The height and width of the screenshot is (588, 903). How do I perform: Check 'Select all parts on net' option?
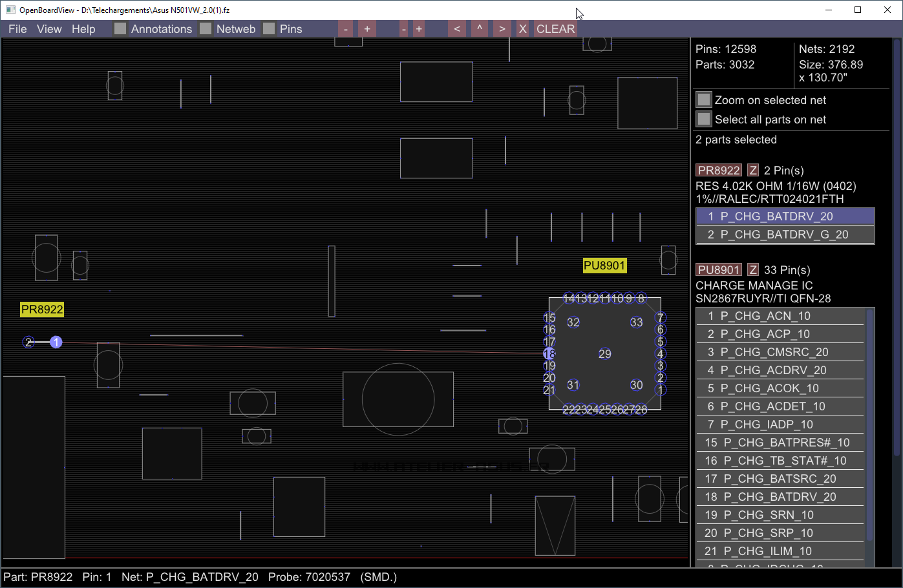704,120
